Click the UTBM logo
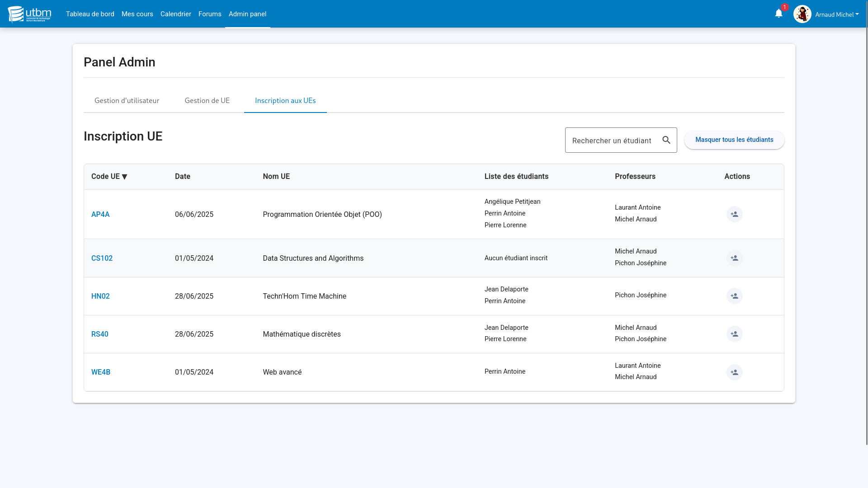 [x=29, y=14]
